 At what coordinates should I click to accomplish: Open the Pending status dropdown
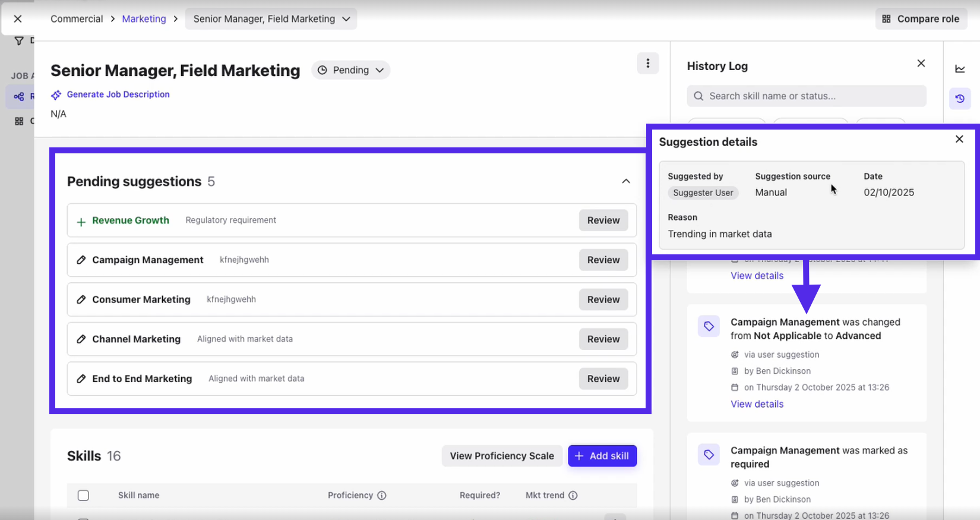pyautogui.click(x=350, y=70)
